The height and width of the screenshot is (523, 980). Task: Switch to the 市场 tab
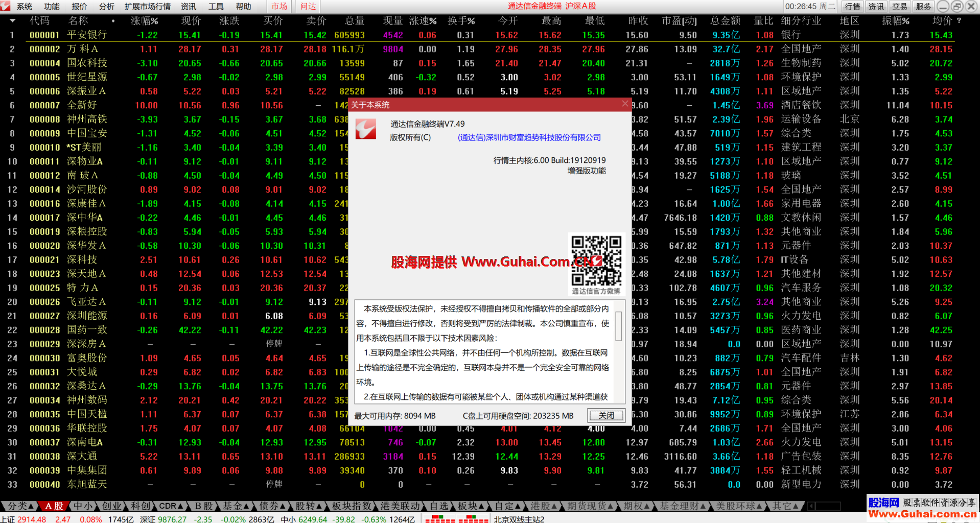coord(279,7)
